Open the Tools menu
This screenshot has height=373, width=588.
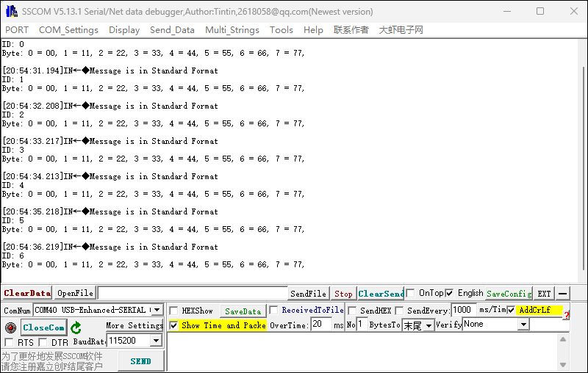point(282,30)
